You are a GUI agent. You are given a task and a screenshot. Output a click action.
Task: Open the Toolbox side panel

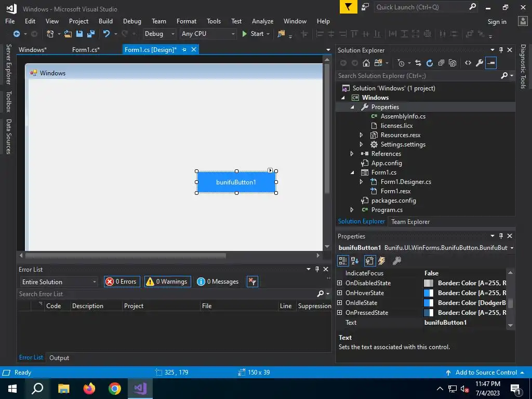click(x=9, y=101)
